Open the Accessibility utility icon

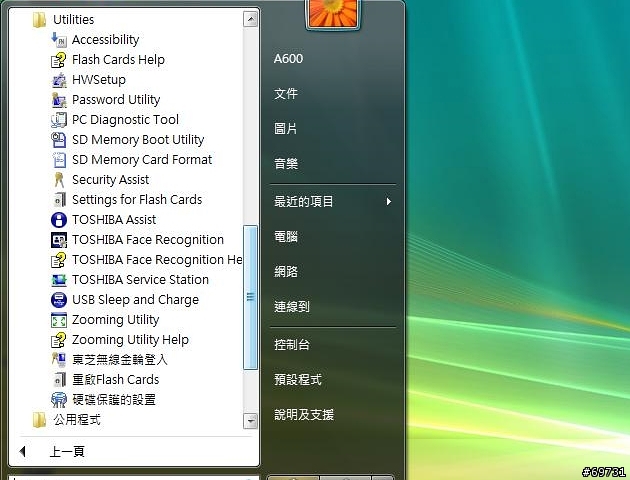[x=59, y=40]
